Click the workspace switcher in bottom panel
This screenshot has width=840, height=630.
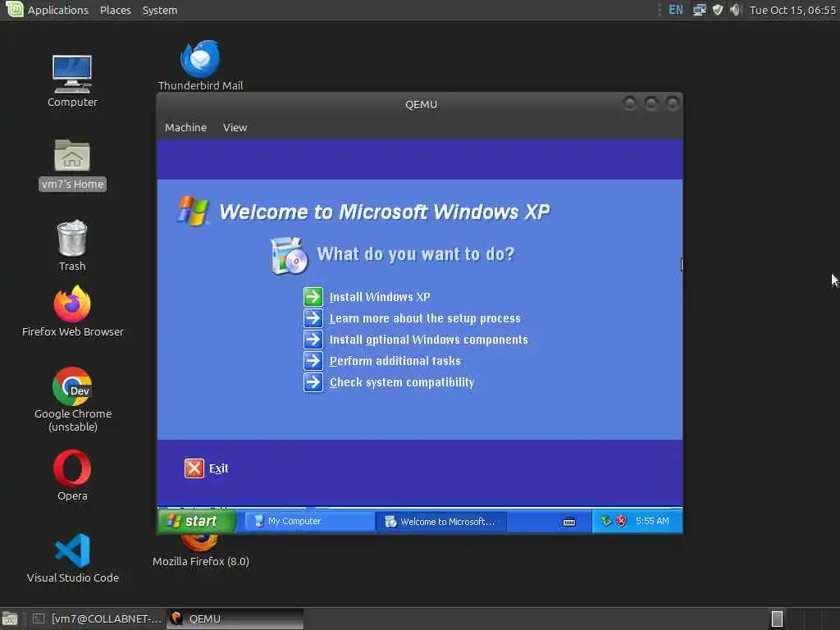pyautogui.click(x=777, y=619)
